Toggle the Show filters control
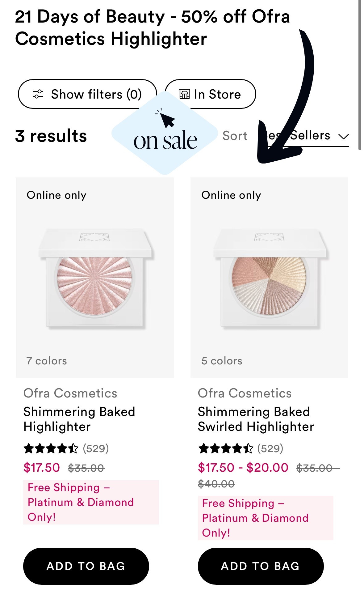This screenshot has width=364, height=599. point(87,94)
